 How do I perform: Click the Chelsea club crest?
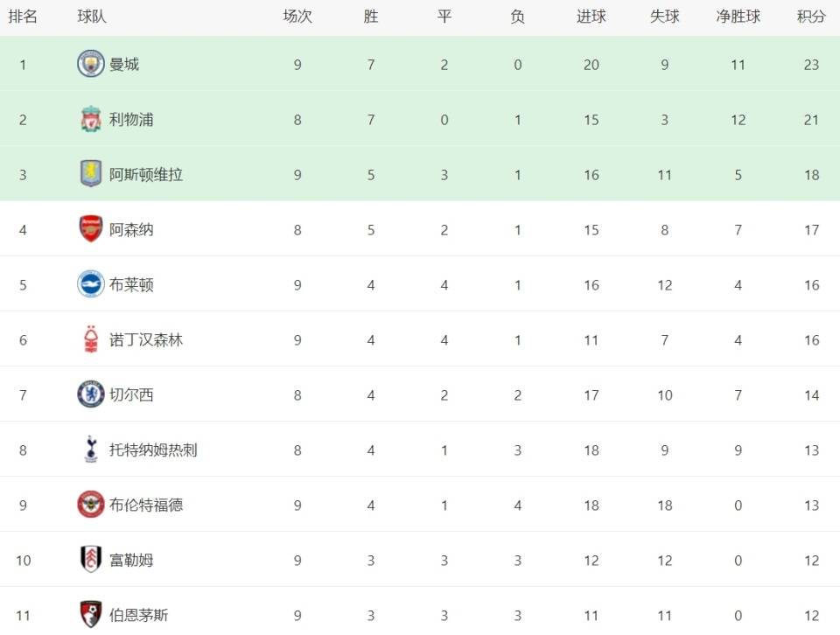(x=90, y=394)
